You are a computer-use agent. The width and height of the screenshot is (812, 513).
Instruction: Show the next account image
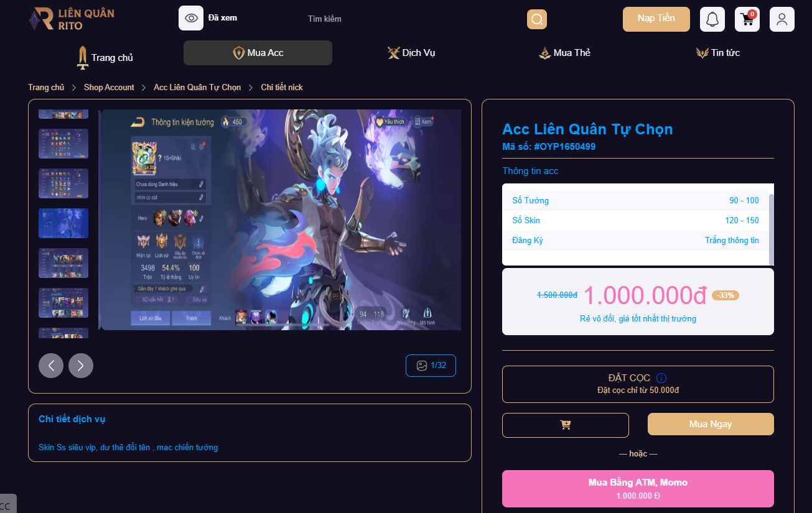tap(81, 366)
